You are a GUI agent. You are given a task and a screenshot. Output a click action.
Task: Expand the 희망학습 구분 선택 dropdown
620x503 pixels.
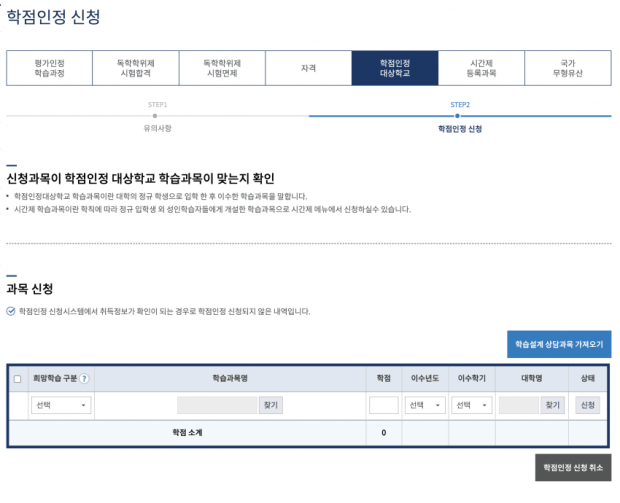(61, 405)
